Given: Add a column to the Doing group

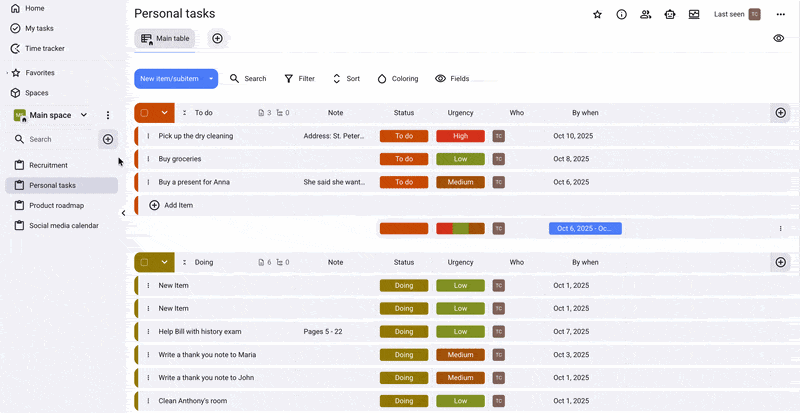Looking at the screenshot, I should pyautogui.click(x=780, y=262).
